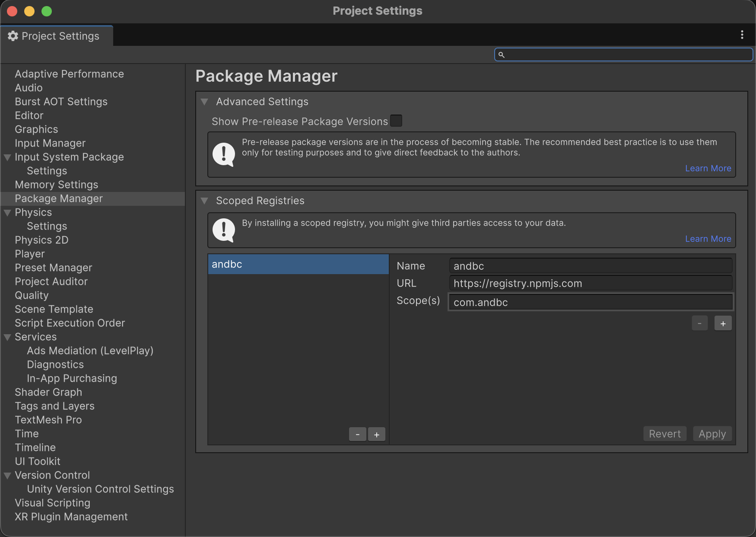Screen dimensions: 756x537
Task: Focus the settings search field
Action: tap(623, 54)
